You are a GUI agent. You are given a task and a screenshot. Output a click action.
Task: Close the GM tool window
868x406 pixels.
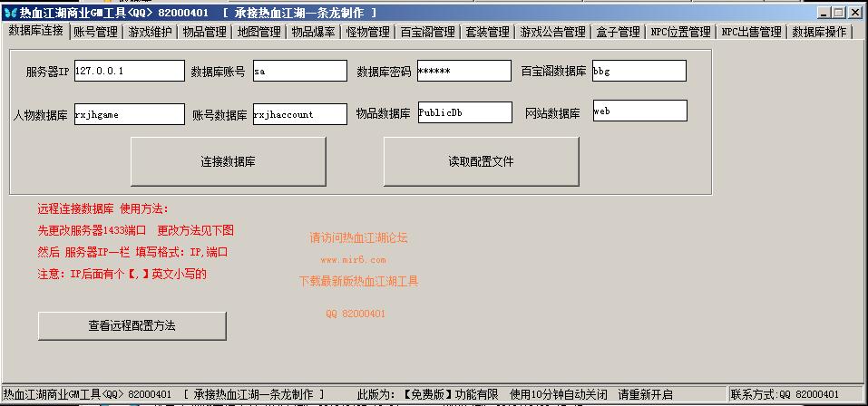click(x=855, y=13)
